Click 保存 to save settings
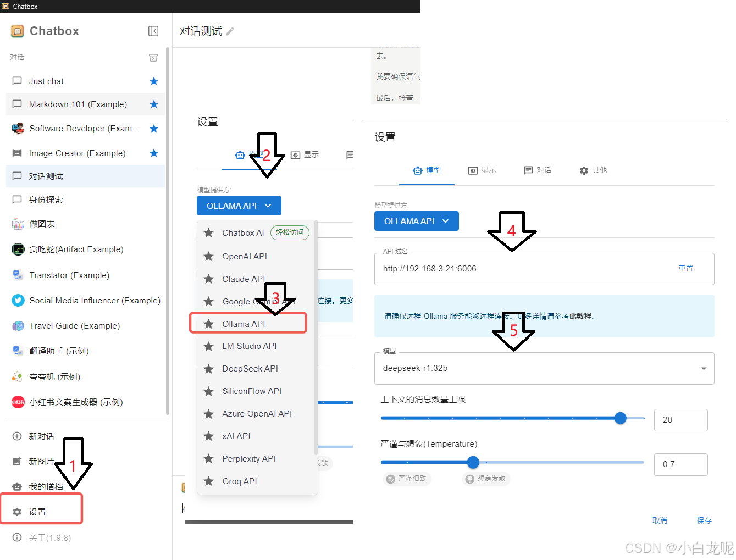The height and width of the screenshot is (560, 736). click(704, 520)
